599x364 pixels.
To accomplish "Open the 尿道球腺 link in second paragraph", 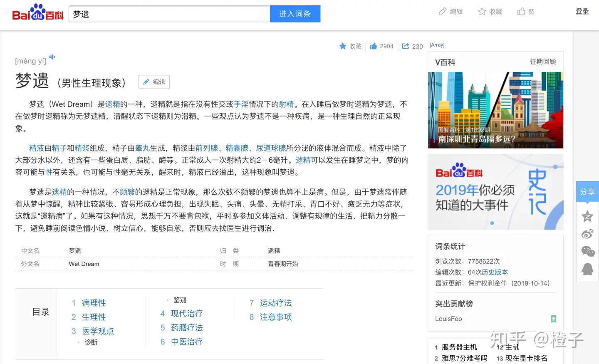I will click(x=271, y=148).
